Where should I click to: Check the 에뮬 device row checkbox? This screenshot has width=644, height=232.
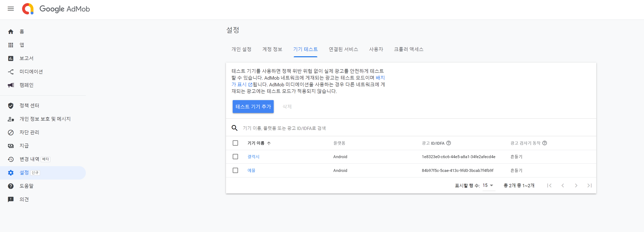[235, 170]
